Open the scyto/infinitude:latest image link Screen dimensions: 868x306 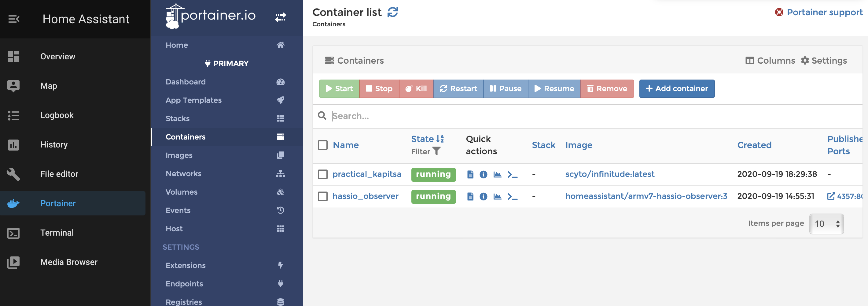click(x=609, y=174)
